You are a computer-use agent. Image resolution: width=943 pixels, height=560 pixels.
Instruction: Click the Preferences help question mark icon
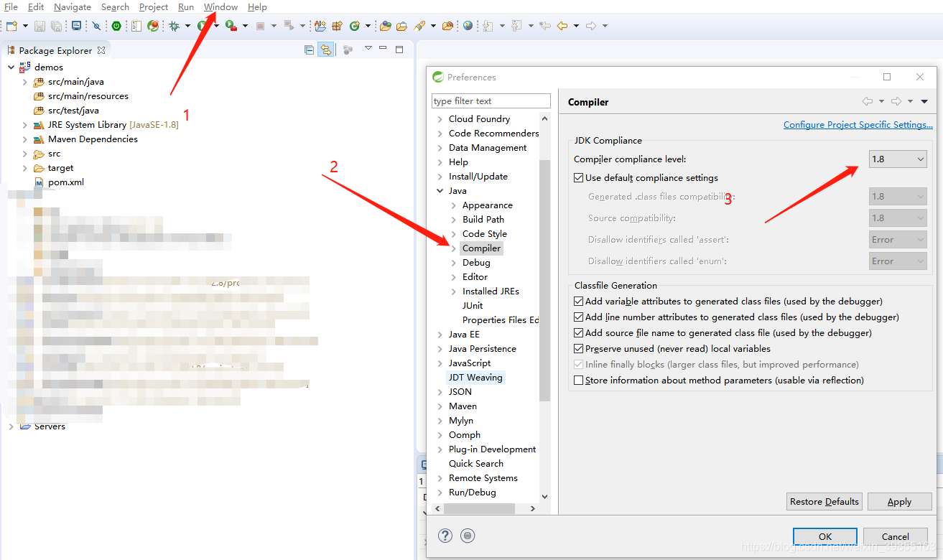445,535
